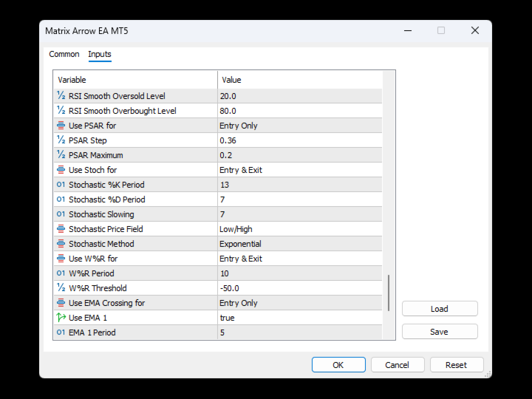Edit the PSAR Maximum value 0.2

point(299,155)
